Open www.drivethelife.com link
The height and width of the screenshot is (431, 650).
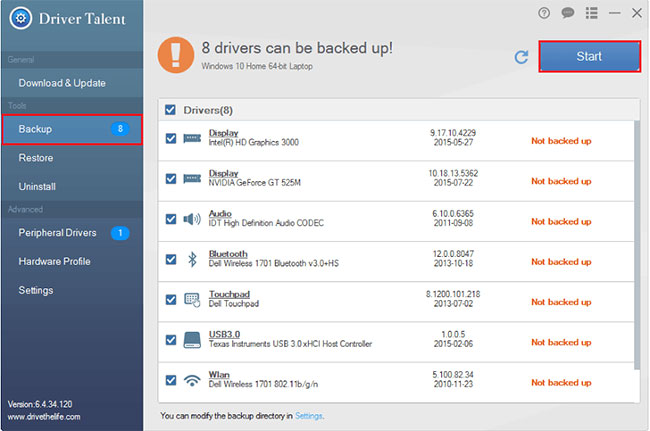[44, 416]
